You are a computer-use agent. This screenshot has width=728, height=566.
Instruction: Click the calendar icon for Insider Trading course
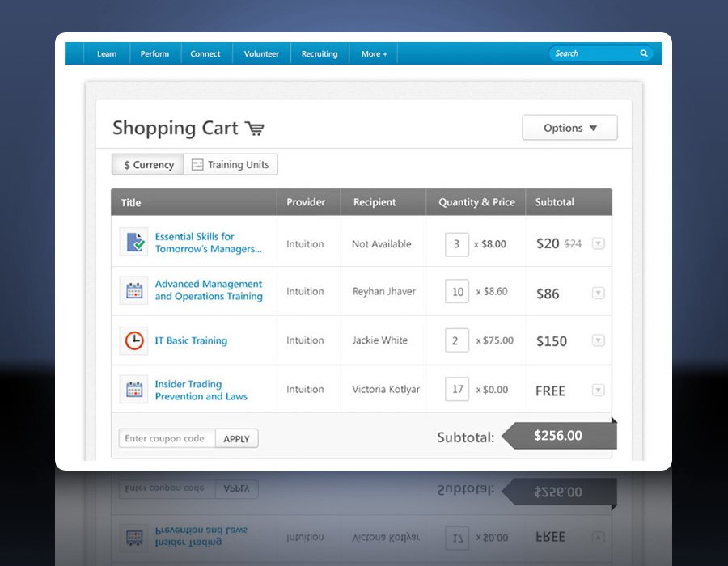coord(134,389)
